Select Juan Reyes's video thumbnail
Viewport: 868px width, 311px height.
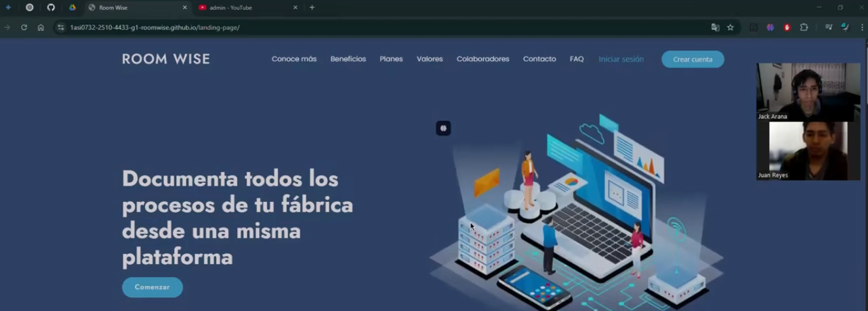coord(808,151)
